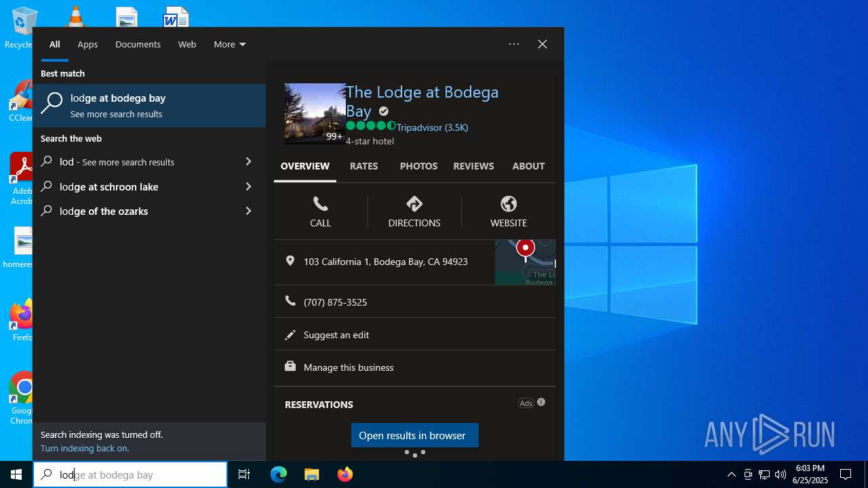Image resolution: width=868 pixels, height=488 pixels.
Task: Click the Call phone icon
Action: (321, 203)
